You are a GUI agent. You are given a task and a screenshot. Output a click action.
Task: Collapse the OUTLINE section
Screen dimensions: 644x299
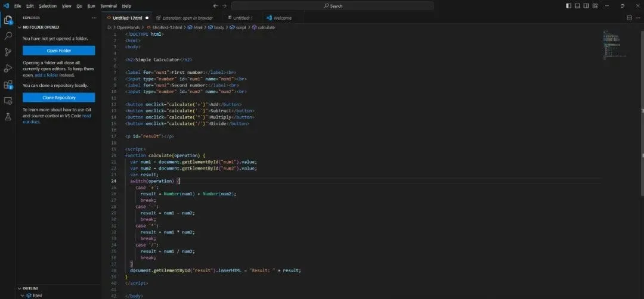tap(20, 288)
